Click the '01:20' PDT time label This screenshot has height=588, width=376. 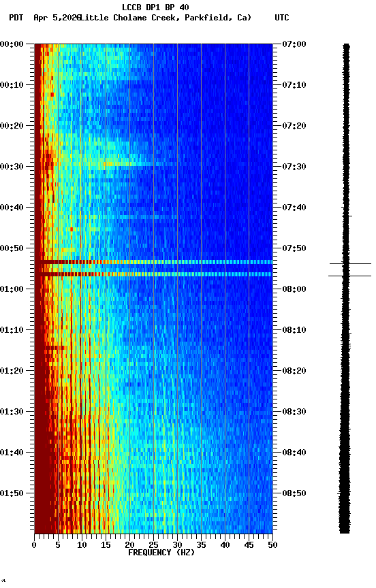pos(12,371)
